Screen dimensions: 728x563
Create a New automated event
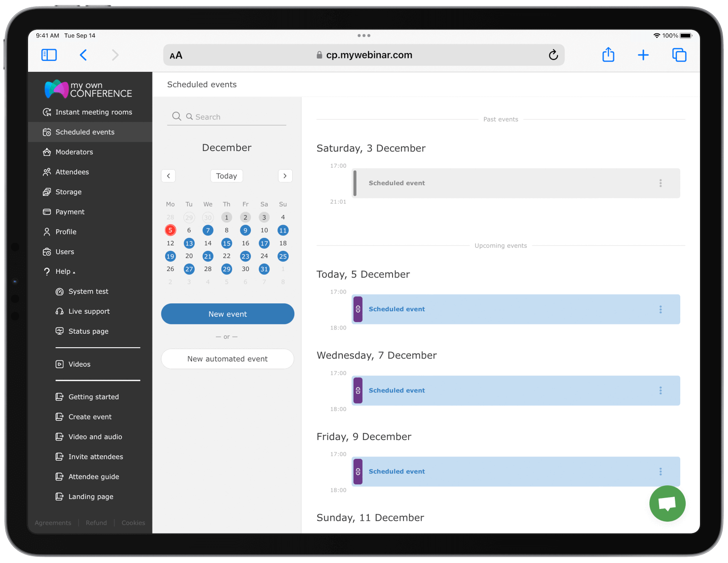(x=228, y=359)
